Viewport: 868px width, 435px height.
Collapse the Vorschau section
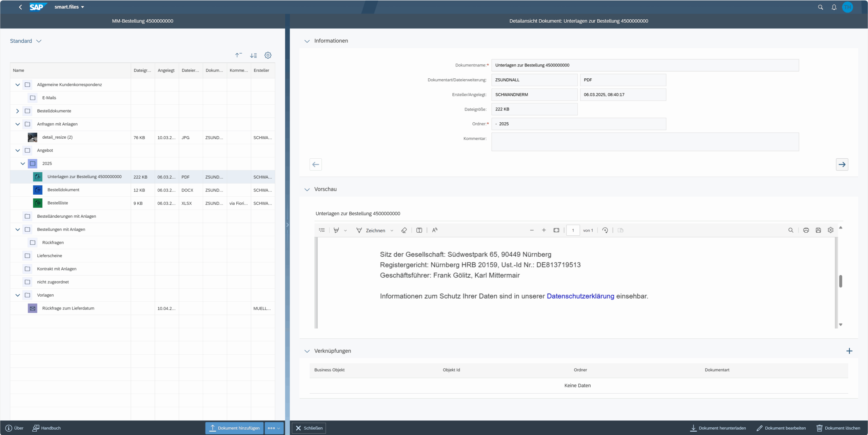(307, 190)
